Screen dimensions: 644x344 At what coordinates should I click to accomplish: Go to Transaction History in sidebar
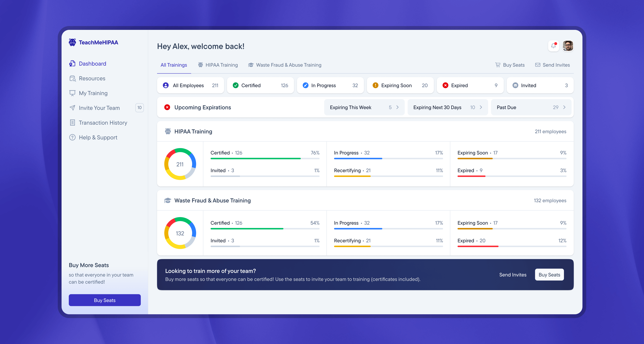tap(98, 123)
